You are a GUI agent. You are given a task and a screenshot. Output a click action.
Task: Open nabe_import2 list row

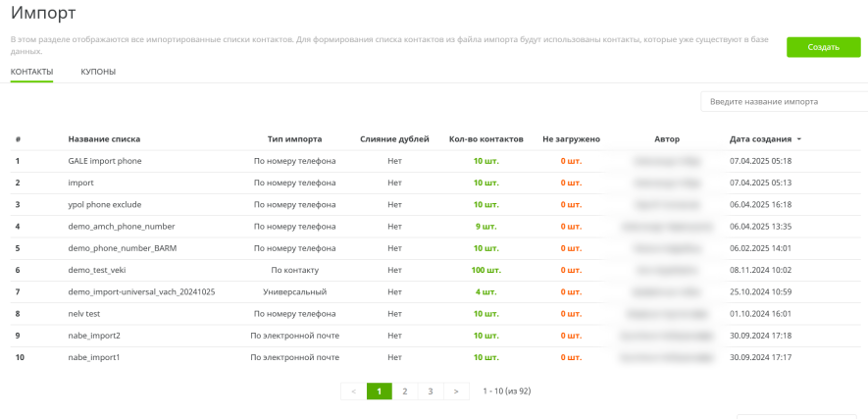(94, 336)
